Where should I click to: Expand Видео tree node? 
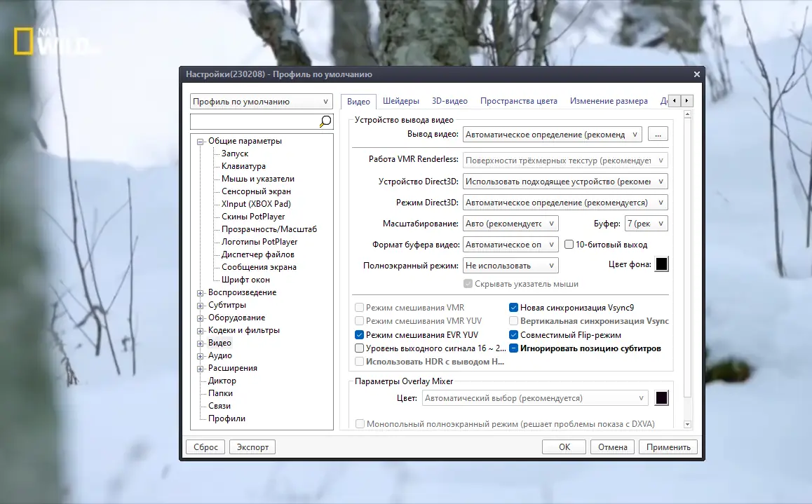point(201,343)
